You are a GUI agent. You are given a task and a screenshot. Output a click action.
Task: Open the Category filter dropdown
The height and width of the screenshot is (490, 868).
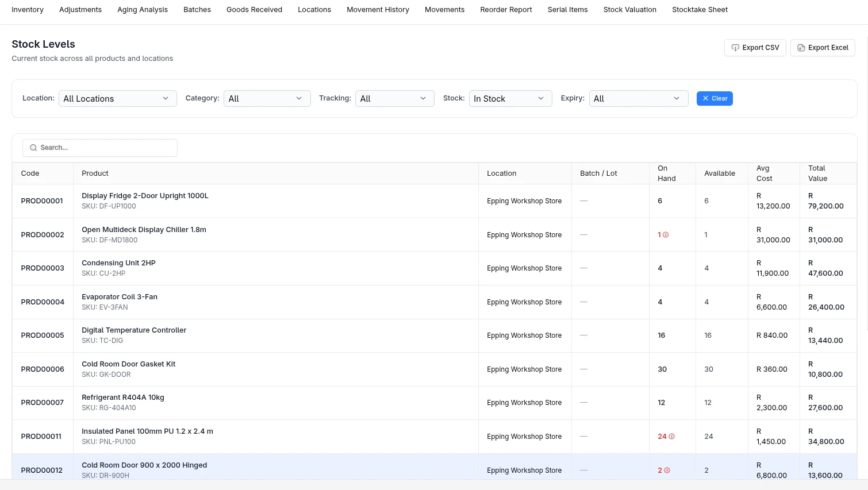(267, 99)
